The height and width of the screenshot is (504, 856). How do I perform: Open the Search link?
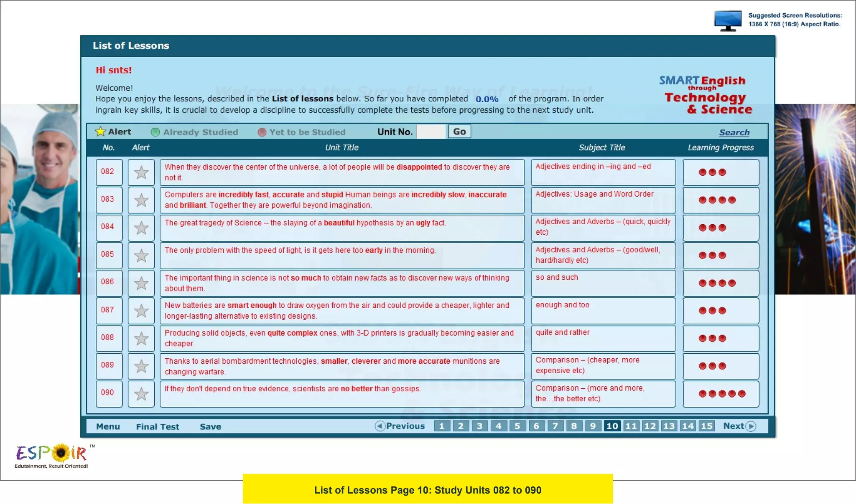tap(734, 132)
